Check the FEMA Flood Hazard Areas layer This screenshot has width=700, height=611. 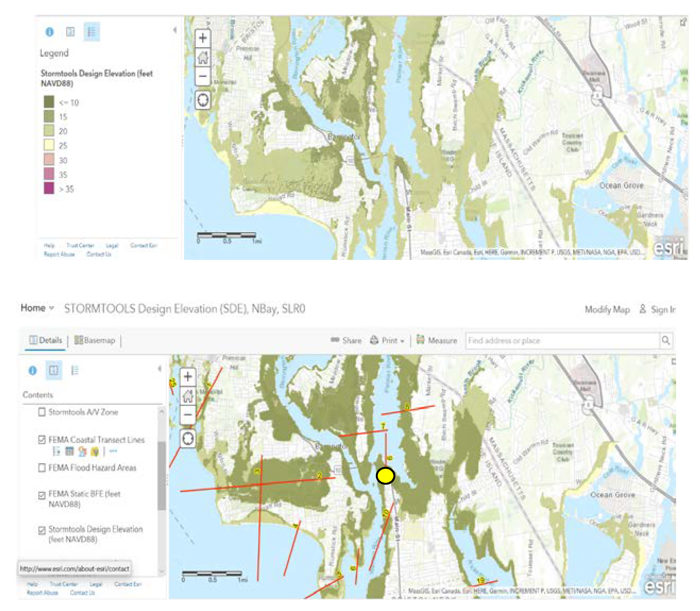42,467
